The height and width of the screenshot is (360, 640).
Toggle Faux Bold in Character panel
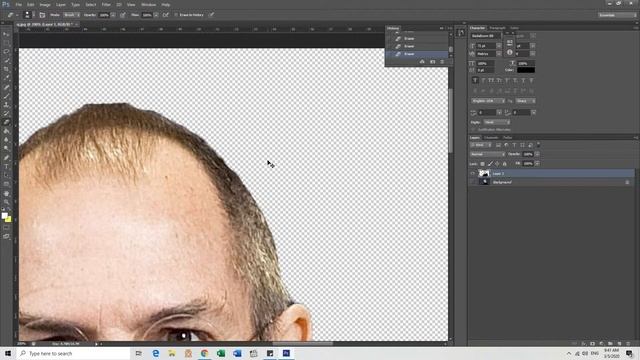pos(475,80)
